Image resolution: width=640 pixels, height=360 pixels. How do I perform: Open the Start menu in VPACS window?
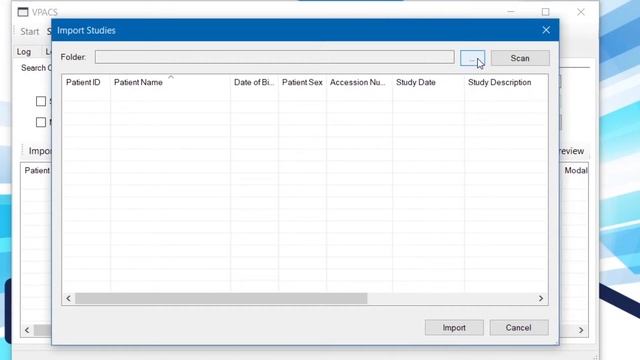pos(29,31)
